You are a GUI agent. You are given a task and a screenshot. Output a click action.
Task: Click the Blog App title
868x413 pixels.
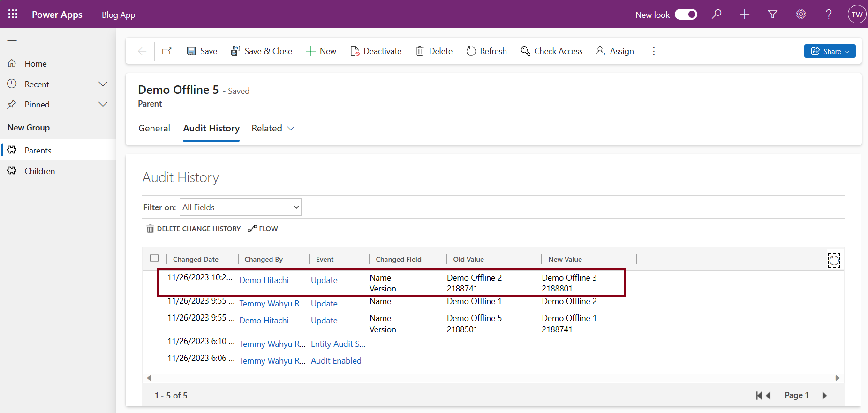pos(119,15)
